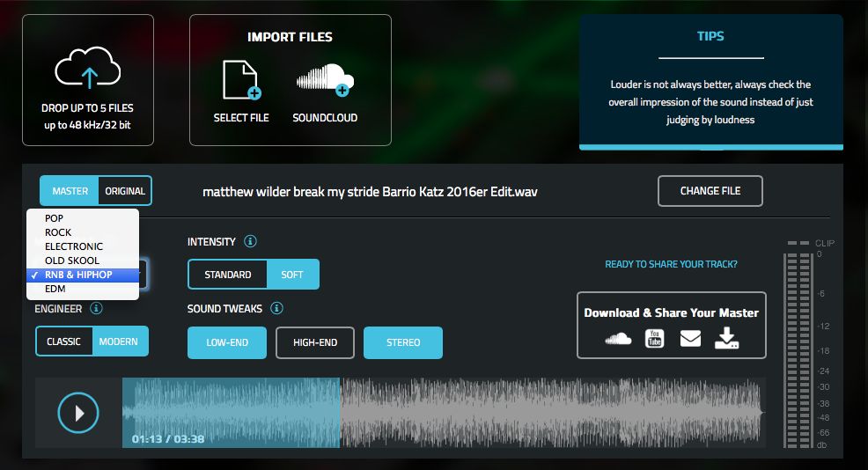Set intensity to Soft
The width and height of the screenshot is (868, 470).
[292, 275]
